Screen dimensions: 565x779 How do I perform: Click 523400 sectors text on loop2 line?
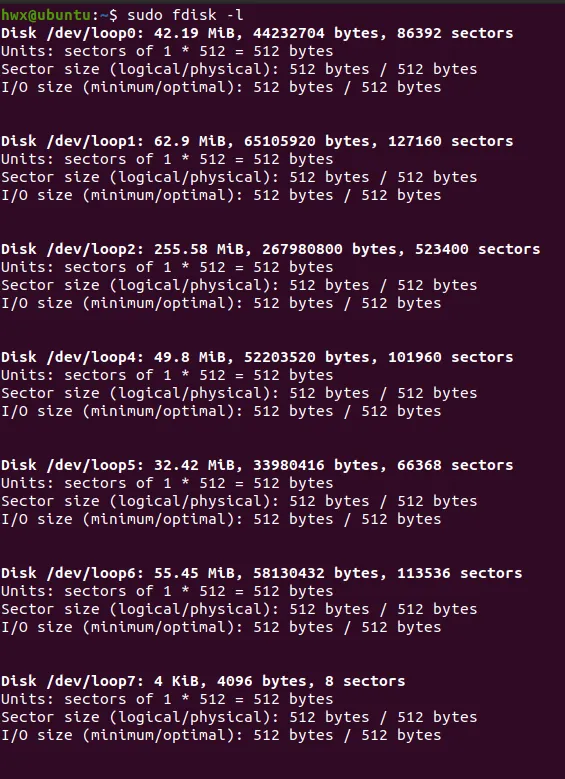pos(478,249)
